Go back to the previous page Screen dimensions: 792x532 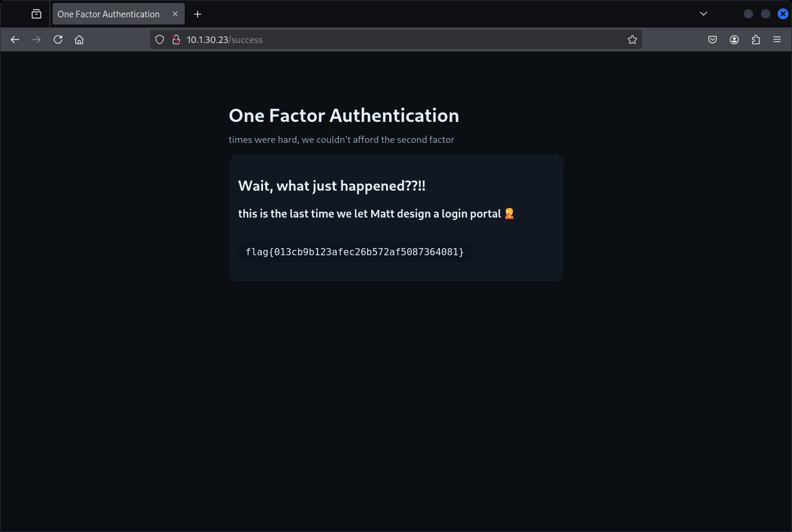(15, 39)
